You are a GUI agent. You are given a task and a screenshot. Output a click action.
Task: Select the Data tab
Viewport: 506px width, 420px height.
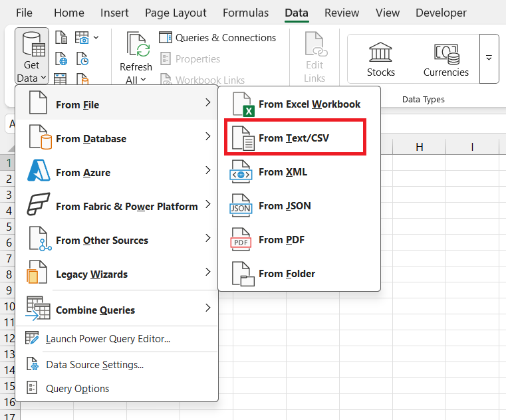[297, 13]
